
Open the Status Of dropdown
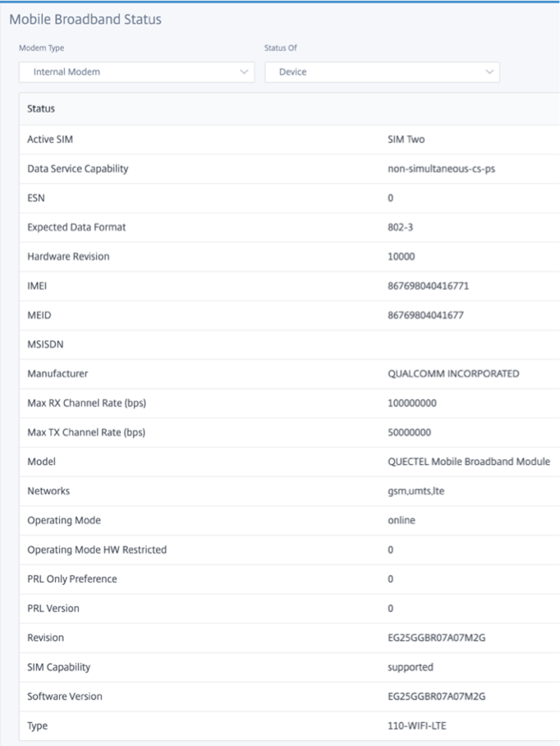382,72
